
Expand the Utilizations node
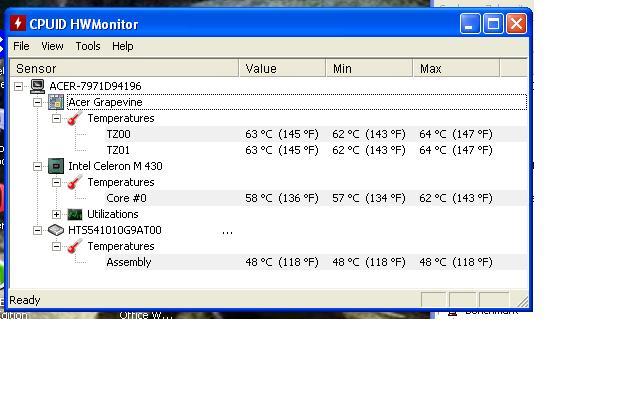pos(56,214)
